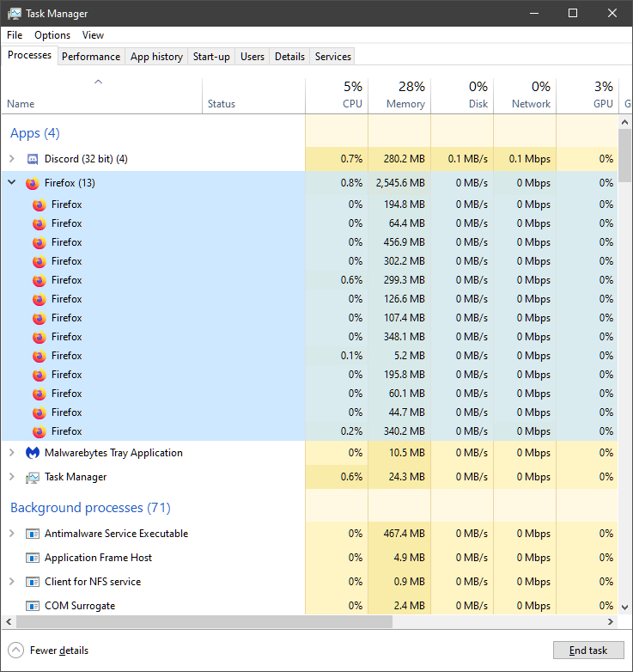The height and width of the screenshot is (672, 633).
Task: Open the File menu
Action: pyautogui.click(x=15, y=35)
